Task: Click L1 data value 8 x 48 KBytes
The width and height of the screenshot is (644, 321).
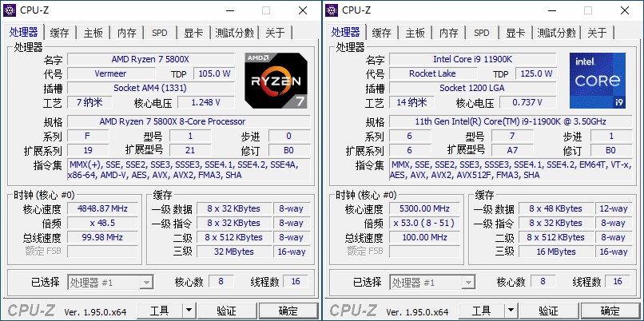Action: [556, 208]
